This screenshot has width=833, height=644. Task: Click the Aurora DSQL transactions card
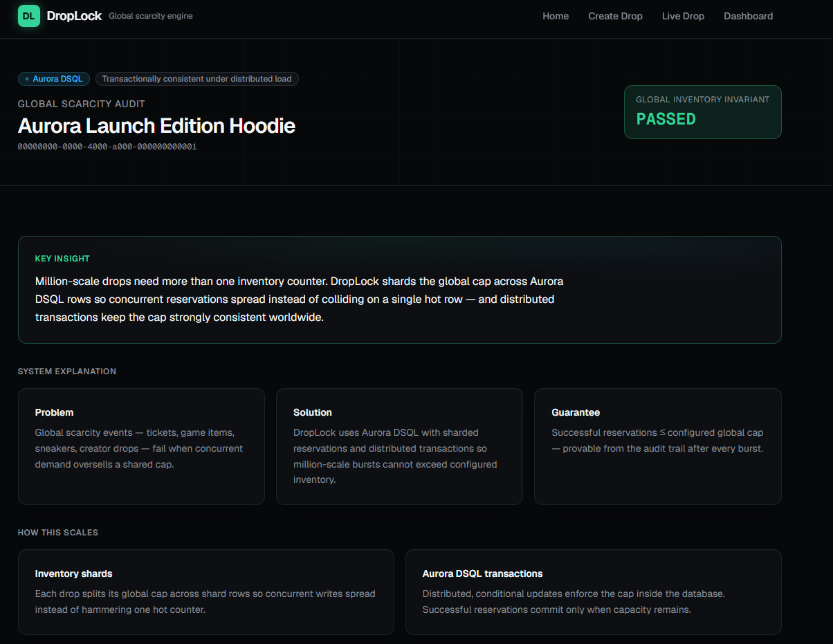coord(593,592)
